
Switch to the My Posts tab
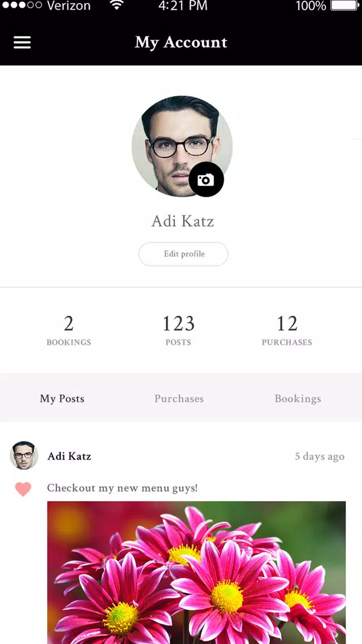62,399
